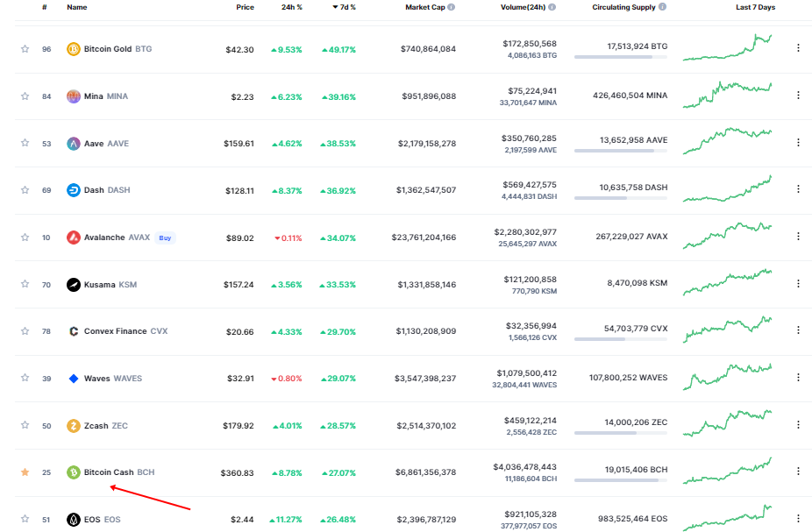This screenshot has height=532, width=812.
Task: Click the Mina coin logo
Action: [74, 96]
